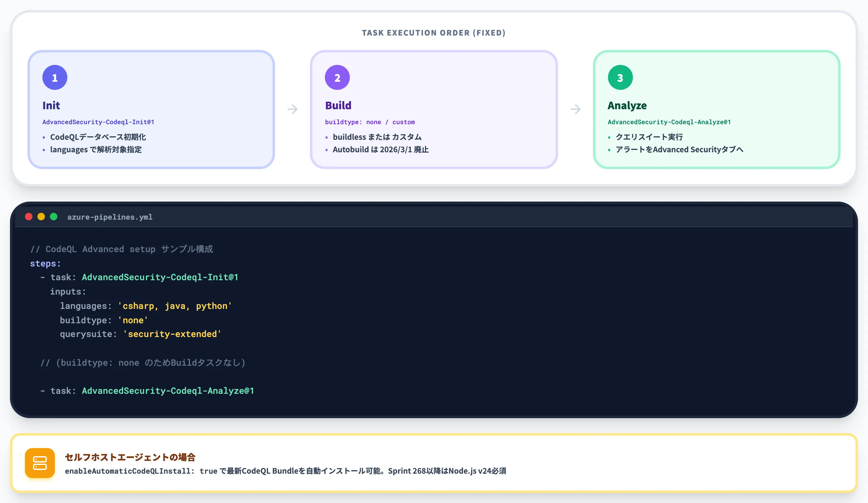The width and height of the screenshot is (868, 503).
Task: Click the 'buildless または カスタム' bullet
Action: (377, 137)
